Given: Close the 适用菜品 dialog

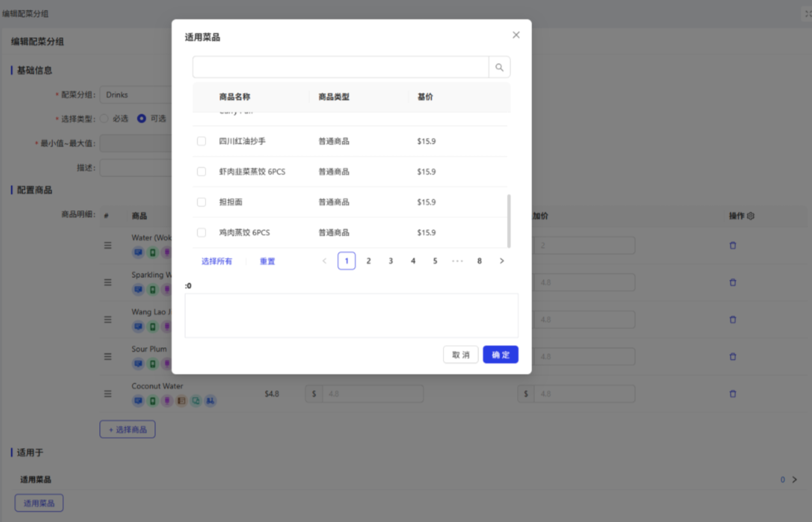Looking at the screenshot, I should pos(516,35).
